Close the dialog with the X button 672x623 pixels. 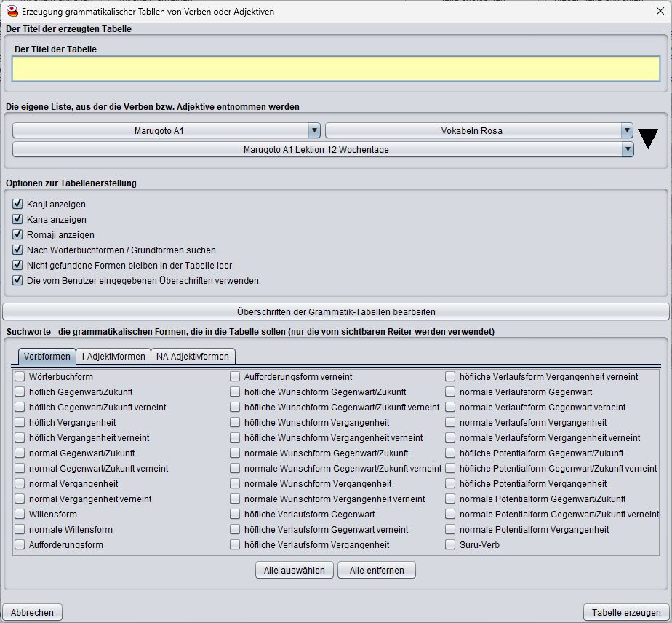point(660,11)
